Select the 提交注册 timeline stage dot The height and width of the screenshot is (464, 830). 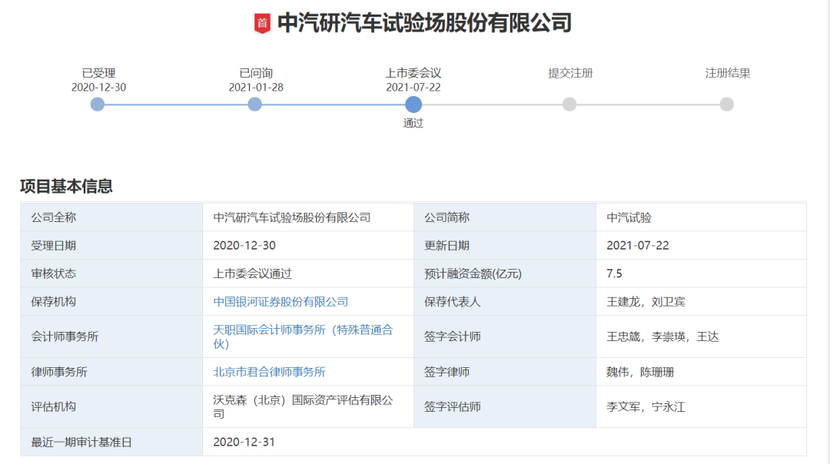tap(570, 104)
